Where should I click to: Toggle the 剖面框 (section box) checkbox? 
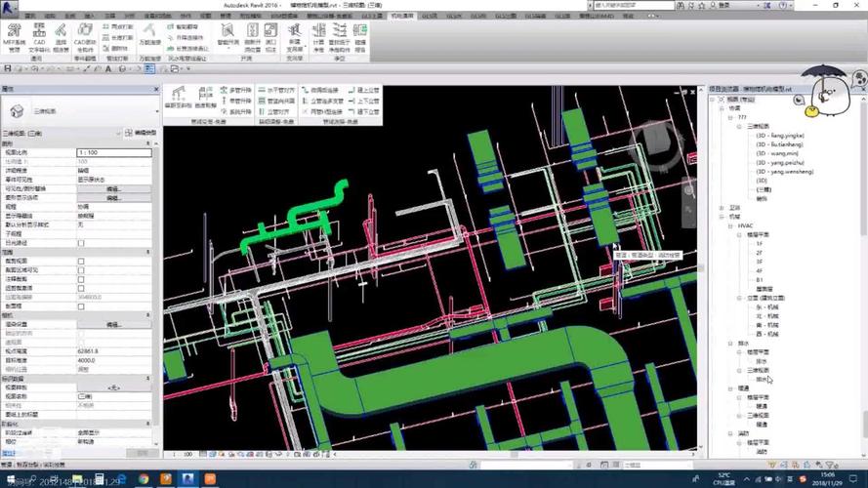coord(81,305)
